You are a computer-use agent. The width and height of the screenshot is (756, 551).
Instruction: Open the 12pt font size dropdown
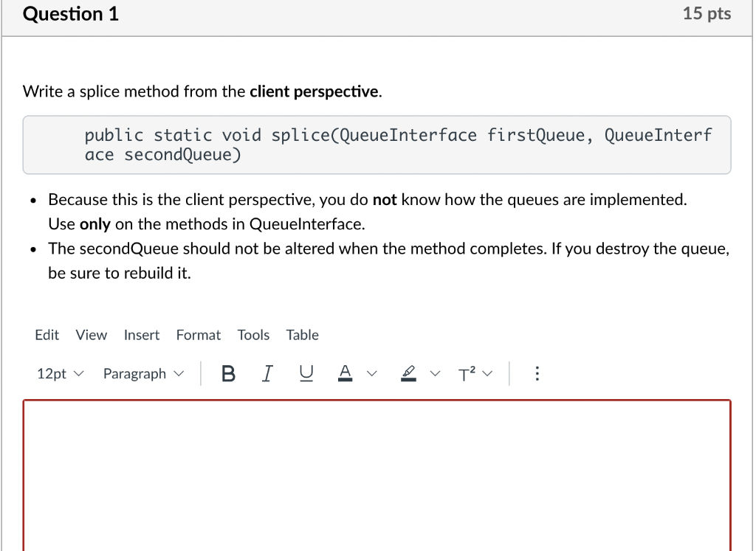click(x=59, y=373)
